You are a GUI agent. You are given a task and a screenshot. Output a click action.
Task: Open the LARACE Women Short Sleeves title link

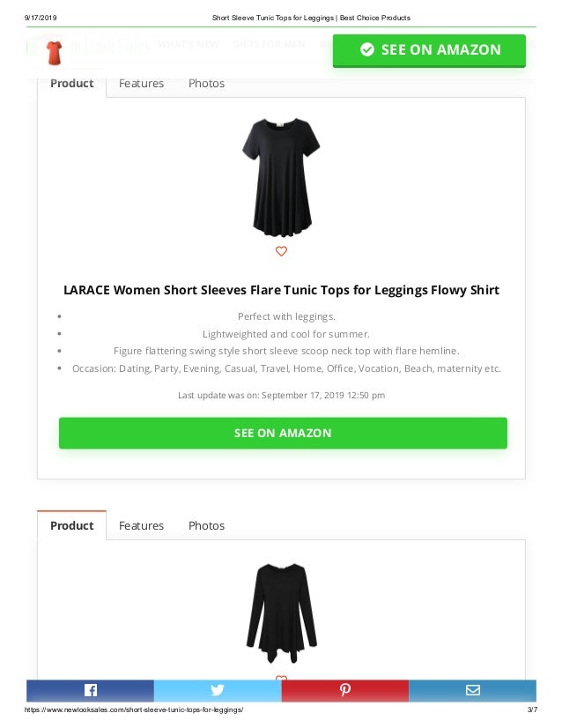[281, 290]
